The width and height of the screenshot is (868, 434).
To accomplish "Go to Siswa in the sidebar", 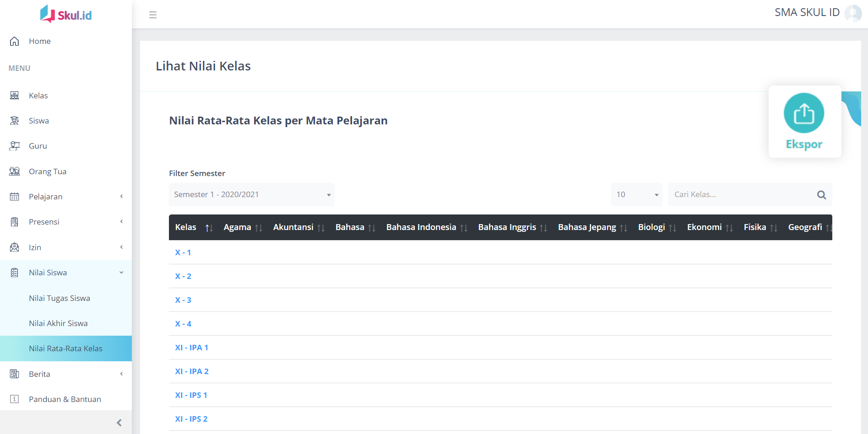I will click(38, 121).
